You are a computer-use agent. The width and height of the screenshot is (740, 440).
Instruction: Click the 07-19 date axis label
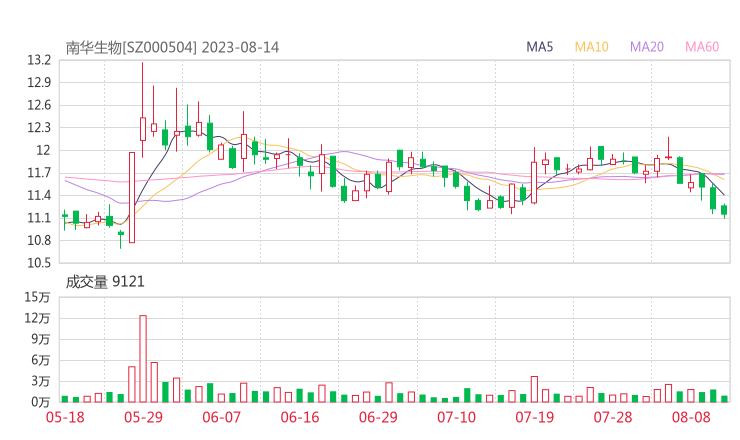[534, 417]
